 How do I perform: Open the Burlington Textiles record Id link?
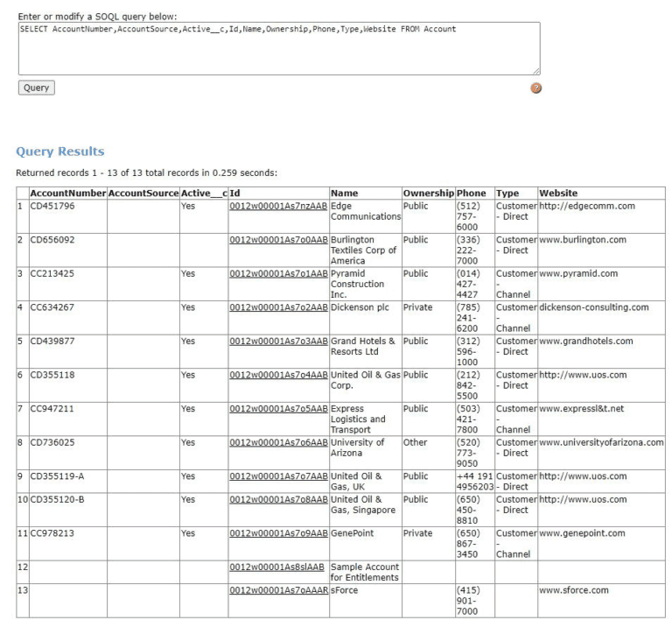pyautogui.click(x=278, y=240)
